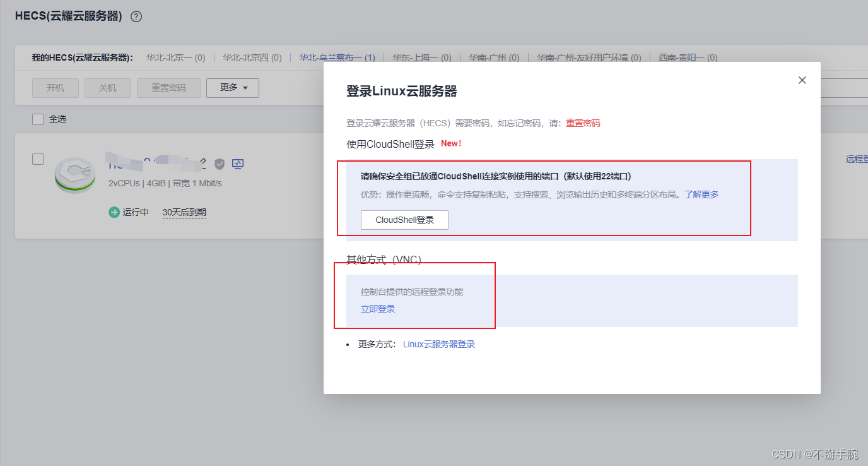Open the 了解更多 link

coord(701,194)
